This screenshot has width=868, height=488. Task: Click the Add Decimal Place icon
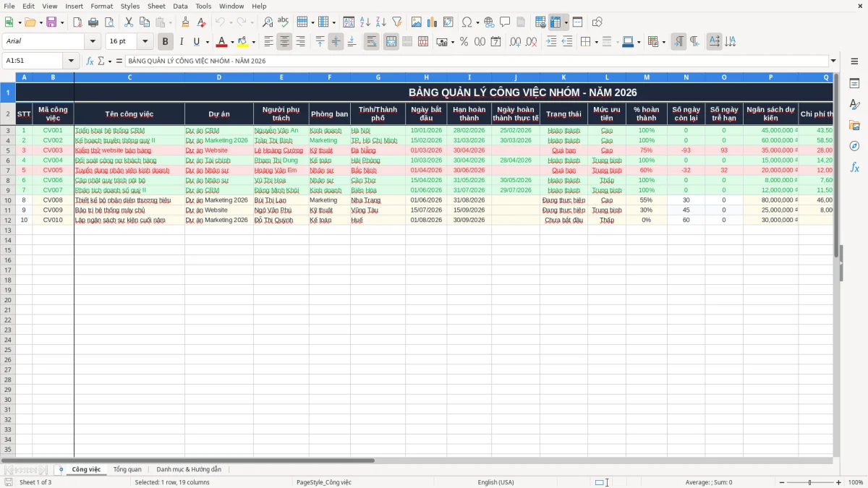[515, 42]
